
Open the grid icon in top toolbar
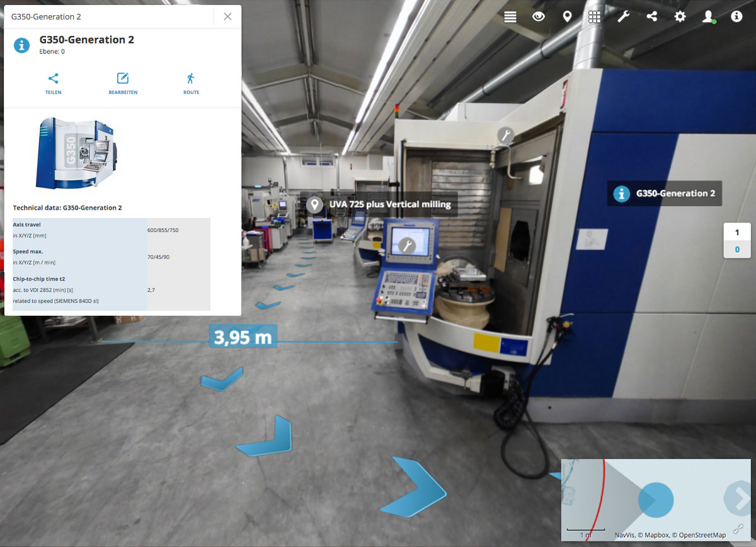[595, 17]
